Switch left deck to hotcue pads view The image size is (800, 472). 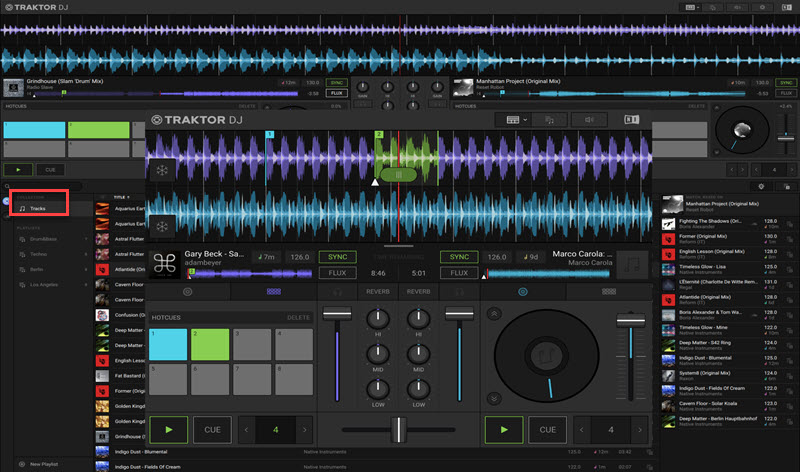(273, 291)
